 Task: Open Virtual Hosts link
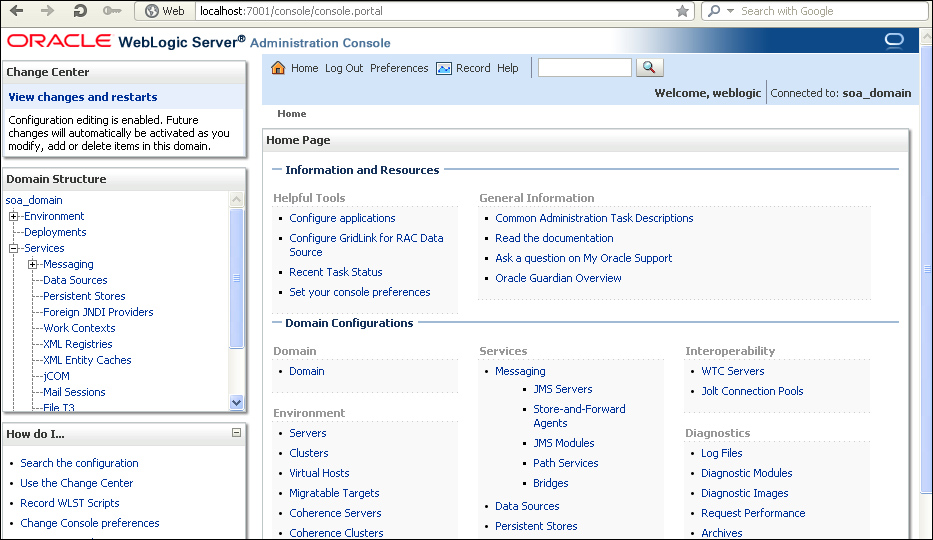[319, 473]
